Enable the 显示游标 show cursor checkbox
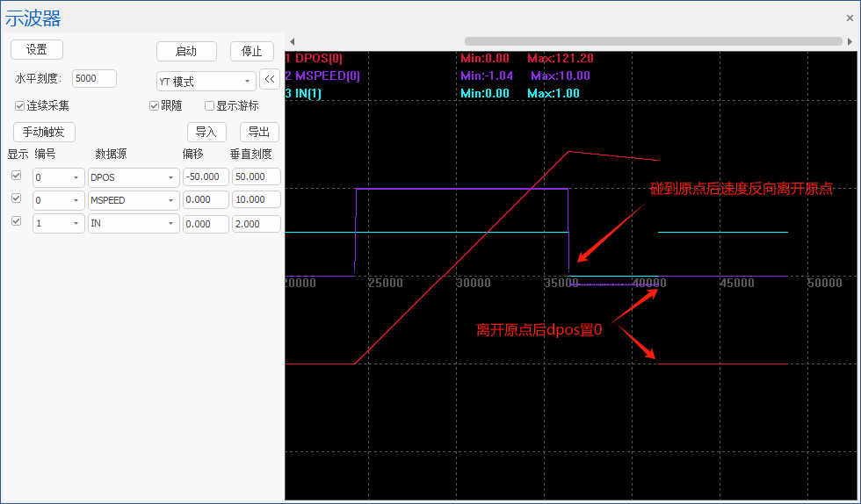The image size is (861, 504). coord(209,106)
